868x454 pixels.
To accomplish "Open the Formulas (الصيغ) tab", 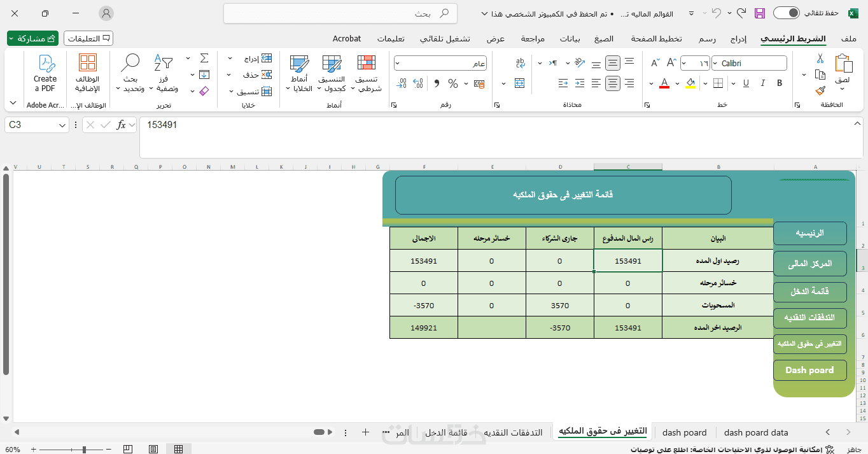I will [604, 39].
